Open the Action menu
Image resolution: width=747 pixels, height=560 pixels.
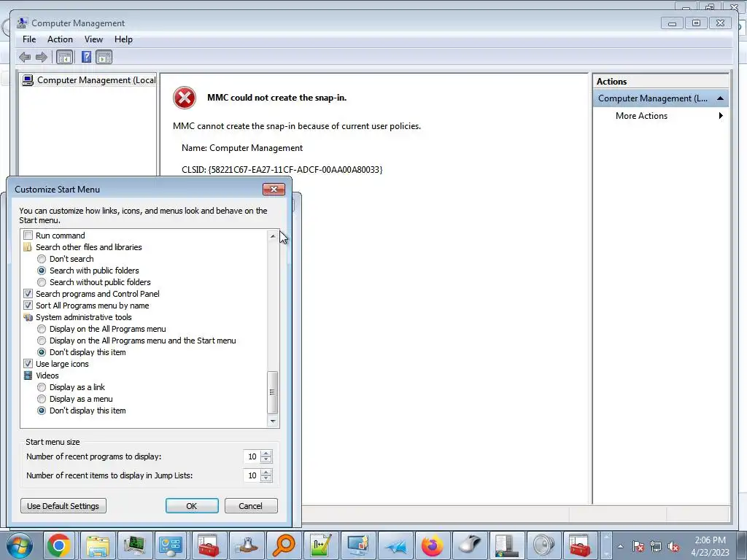[60, 39]
